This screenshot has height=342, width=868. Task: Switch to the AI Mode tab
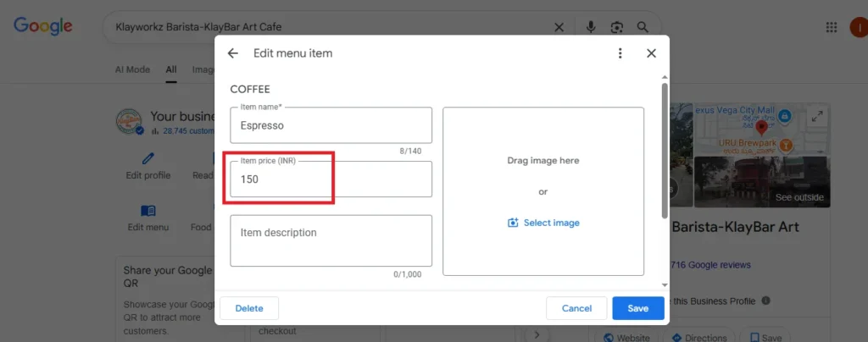coord(132,69)
